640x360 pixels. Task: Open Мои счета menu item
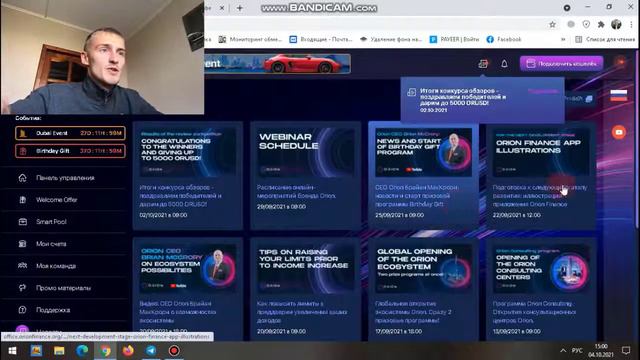click(x=51, y=244)
